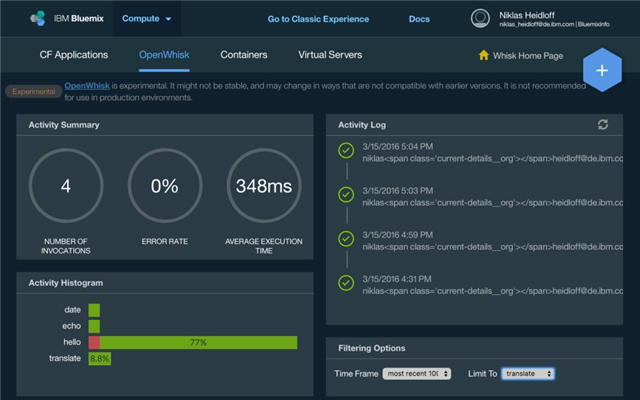Image resolution: width=640 pixels, height=400 pixels.
Task: Click the checkmark for 4:31 PM entry
Action: pos(346,283)
